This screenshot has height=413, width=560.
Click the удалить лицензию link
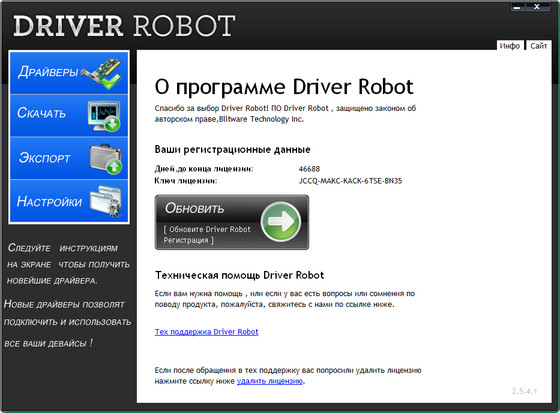(x=270, y=381)
